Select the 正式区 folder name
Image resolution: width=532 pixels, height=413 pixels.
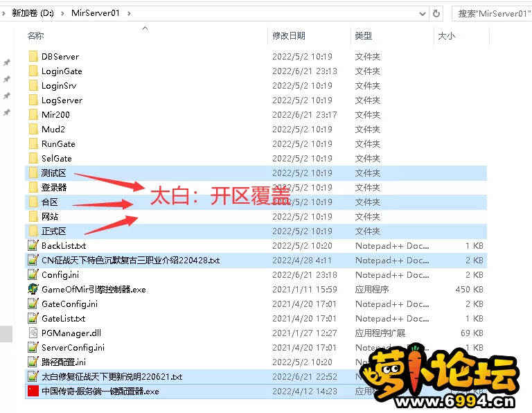click(53, 231)
